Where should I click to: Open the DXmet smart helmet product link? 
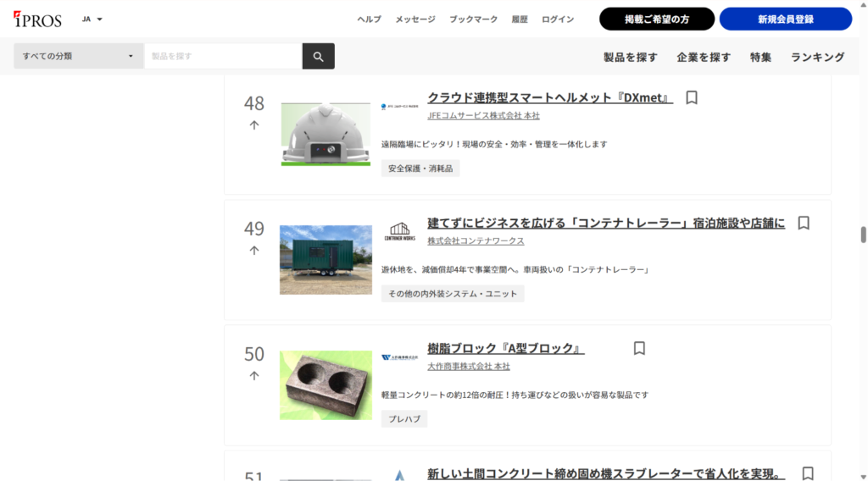(549, 97)
